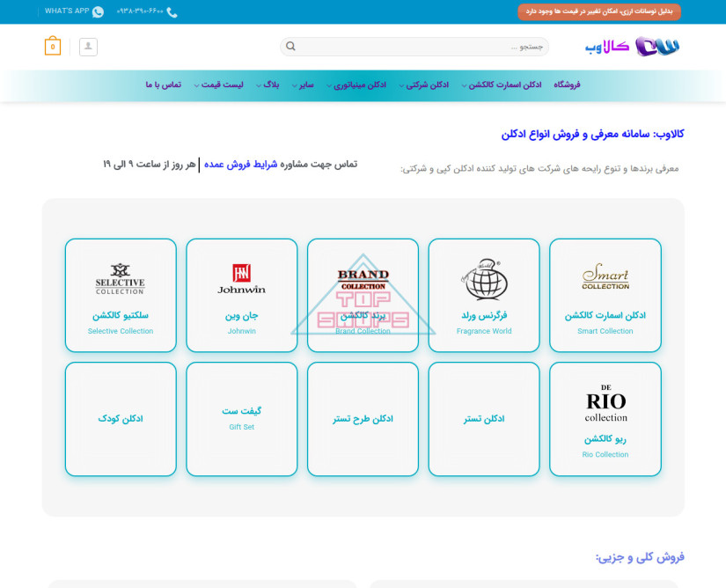Click the user account icon
The width and height of the screenshot is (726, 588).
[88, 47]
